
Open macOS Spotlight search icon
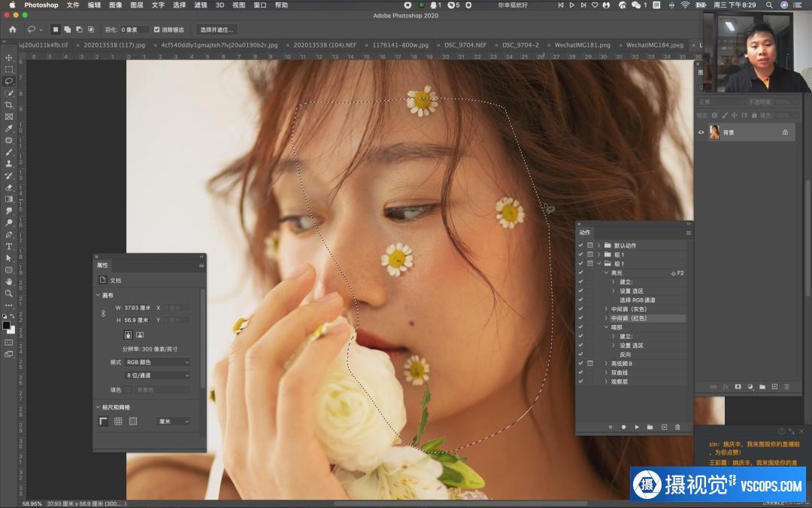coord(770,5)
